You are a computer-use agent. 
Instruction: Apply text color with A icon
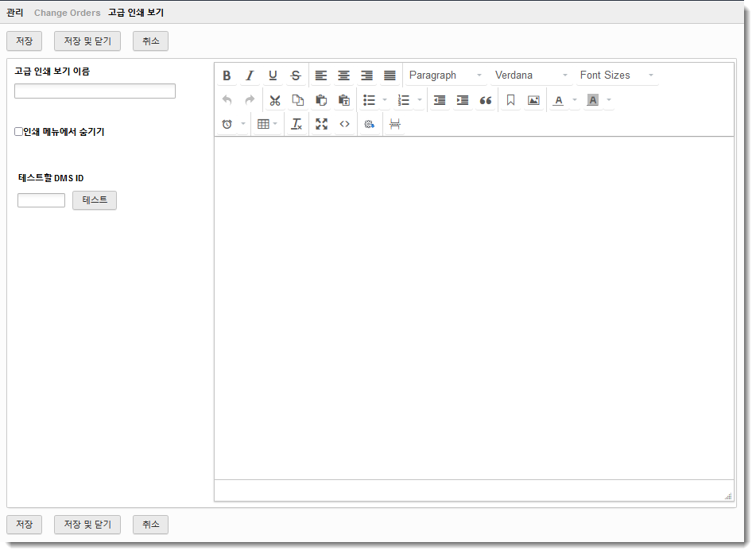[558, 100]
